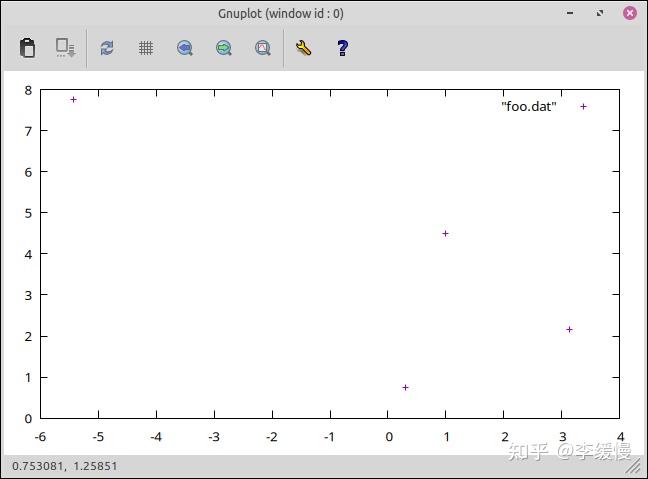Click mouse coordinates in status bar

point(64,466)
